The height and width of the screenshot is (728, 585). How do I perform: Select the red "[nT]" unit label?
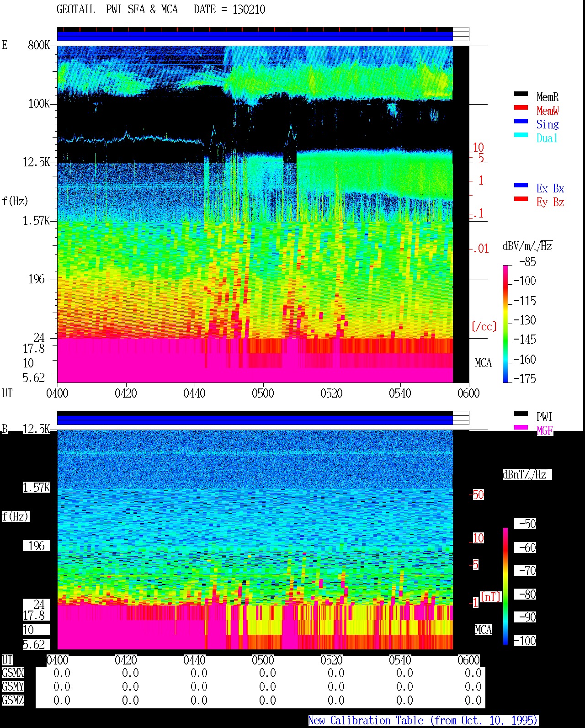click(490, 597)
